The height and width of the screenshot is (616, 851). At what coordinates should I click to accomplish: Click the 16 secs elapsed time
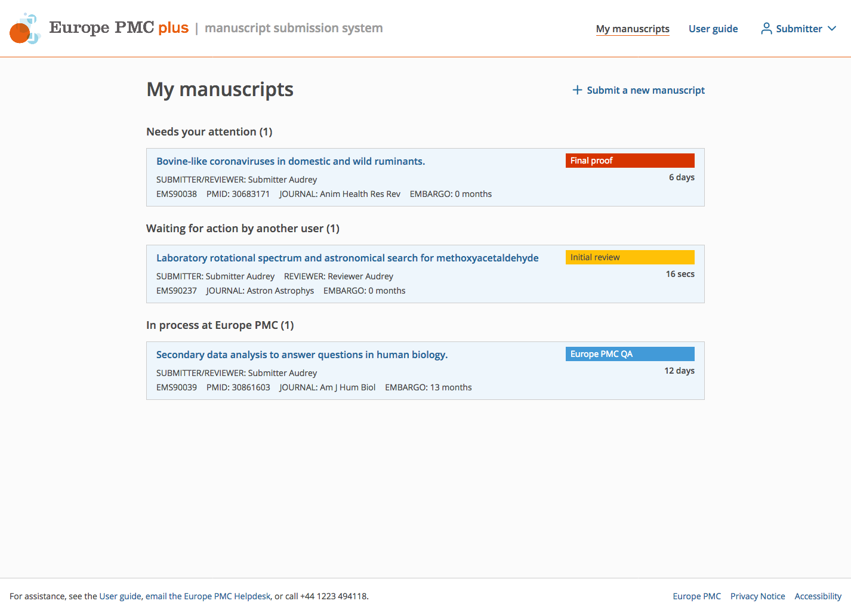tap(680, 274)
